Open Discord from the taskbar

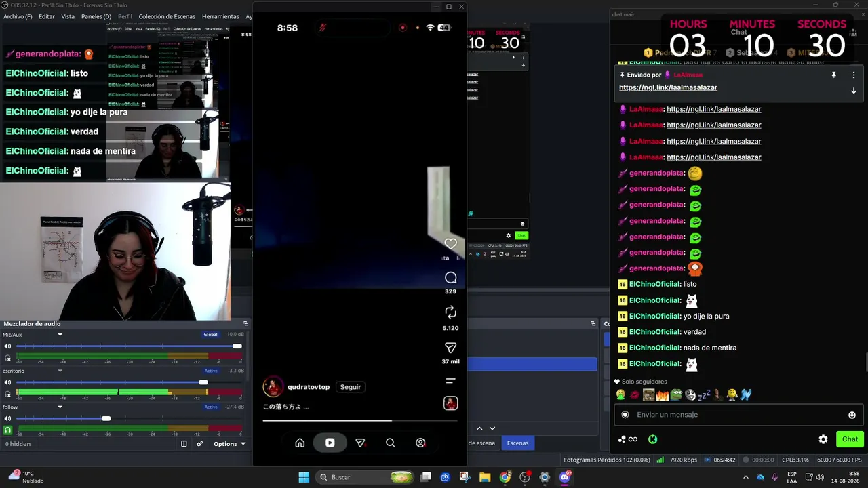[565, 477]
